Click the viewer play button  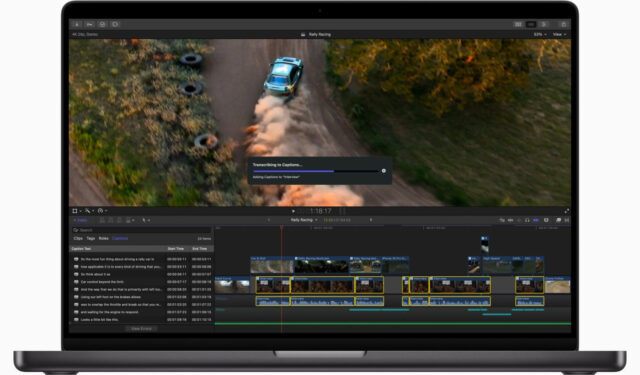(x=293, y=211)
